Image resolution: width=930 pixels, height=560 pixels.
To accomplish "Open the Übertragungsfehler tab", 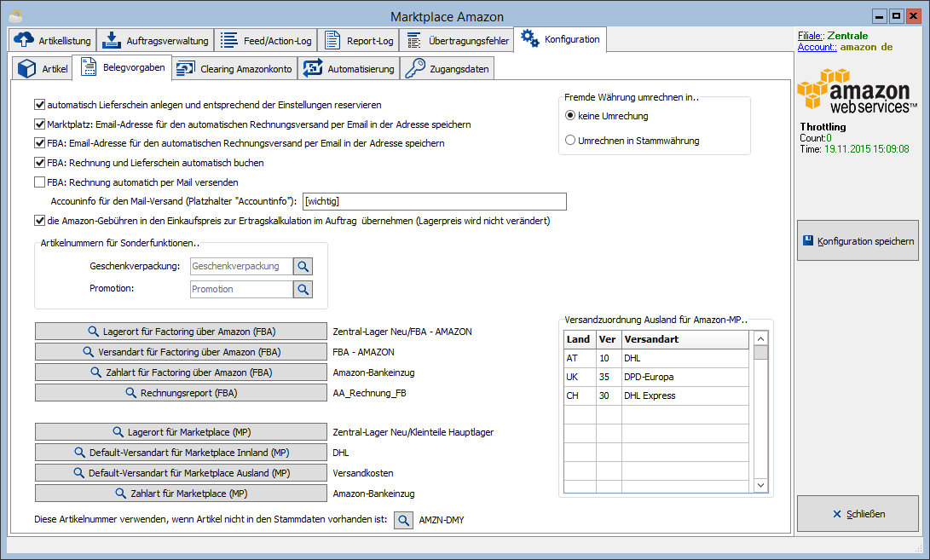I will click(x=457, y=40).
